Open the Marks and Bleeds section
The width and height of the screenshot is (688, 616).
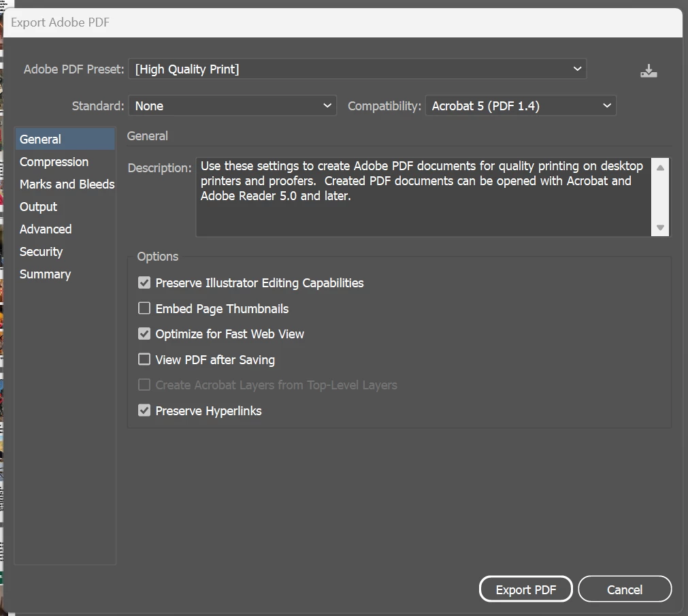click(65, 184)
